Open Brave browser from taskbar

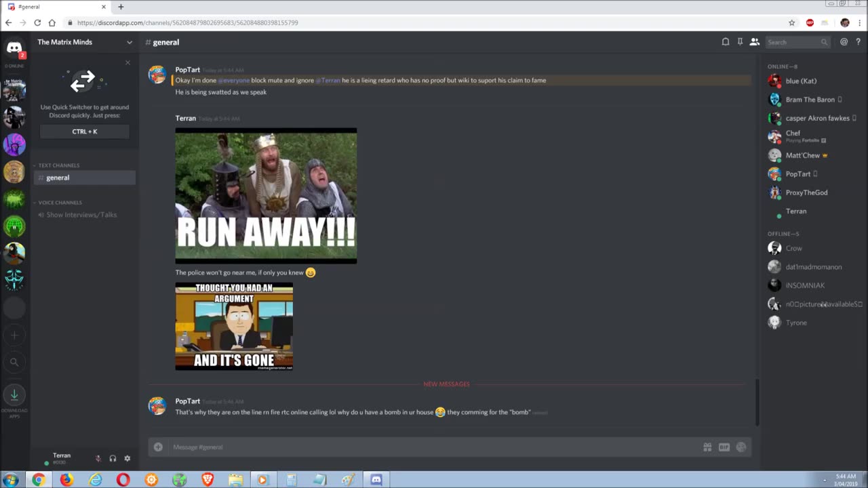point(208,480)
